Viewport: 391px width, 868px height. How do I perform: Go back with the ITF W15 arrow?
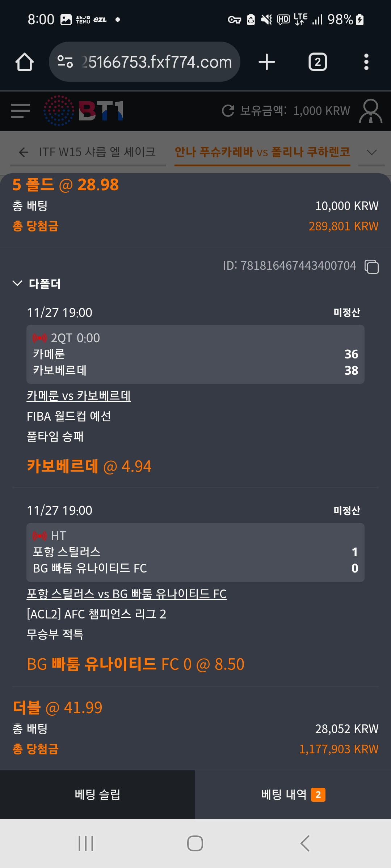(24, 152)
